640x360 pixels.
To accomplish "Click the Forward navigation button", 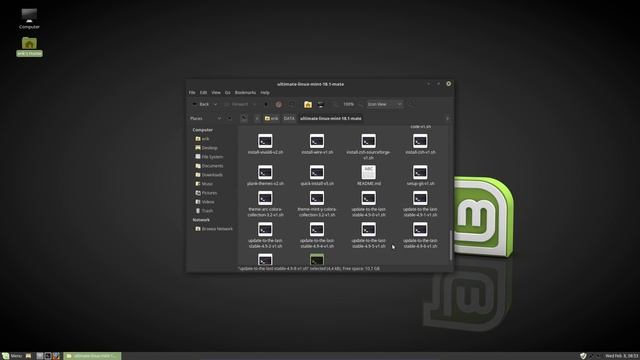I will tap(237, 104).
